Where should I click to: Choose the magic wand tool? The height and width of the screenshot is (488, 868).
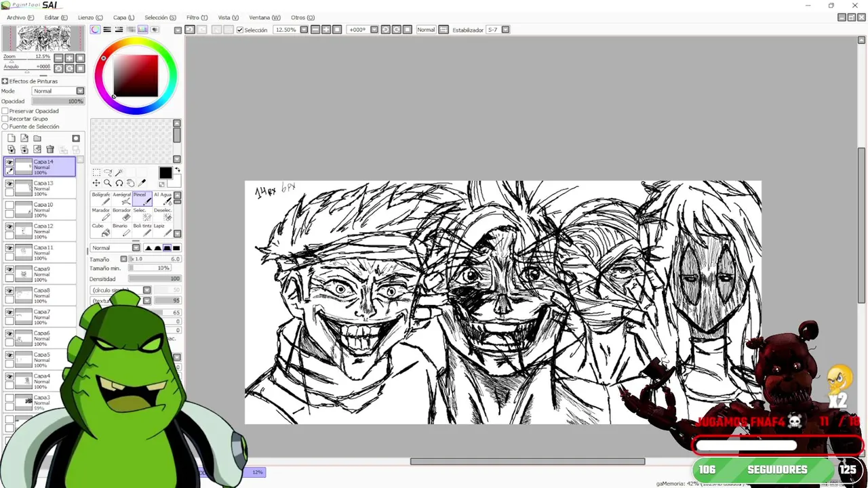[x=119, y=173]
